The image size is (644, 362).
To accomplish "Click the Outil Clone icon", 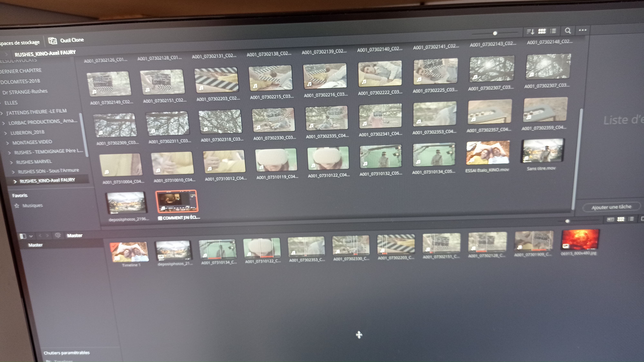I will pyautogui.click(x=52, y=41).
